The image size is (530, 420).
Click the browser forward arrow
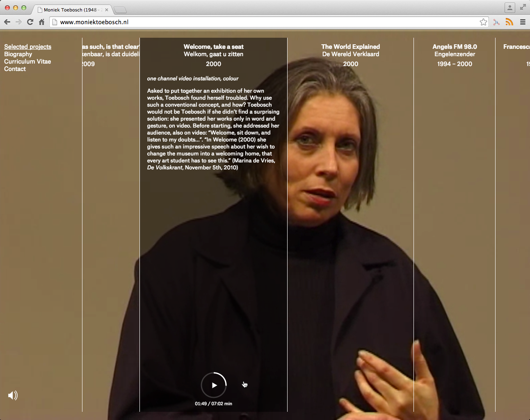(x=18, y=22)
